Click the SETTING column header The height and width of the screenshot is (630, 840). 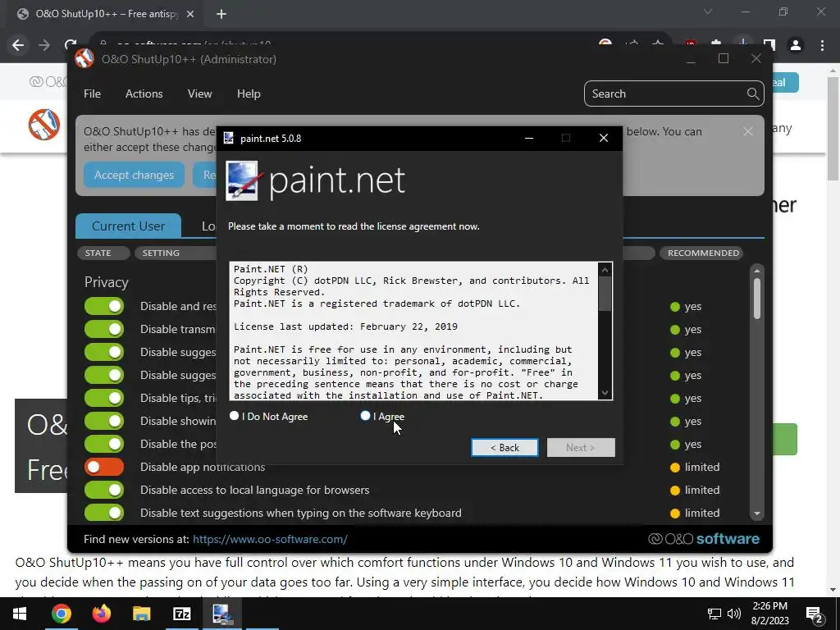click(161, 253)
